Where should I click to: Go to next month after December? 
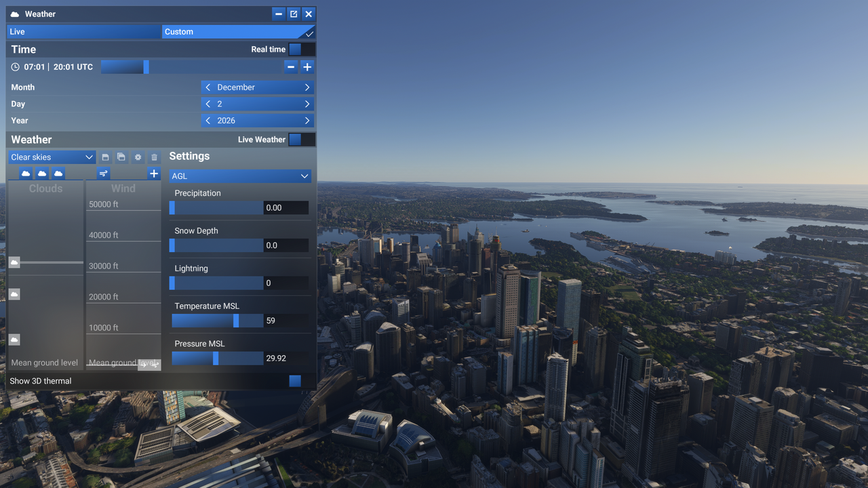click(307, 87)
